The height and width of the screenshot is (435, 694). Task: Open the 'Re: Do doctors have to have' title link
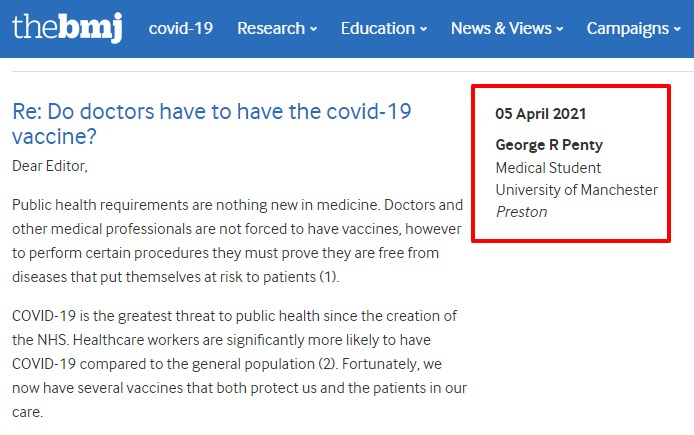click(x=212, y=123)
